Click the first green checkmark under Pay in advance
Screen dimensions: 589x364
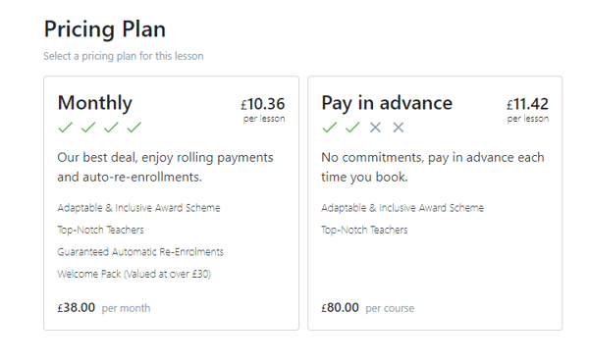point(330,128)
